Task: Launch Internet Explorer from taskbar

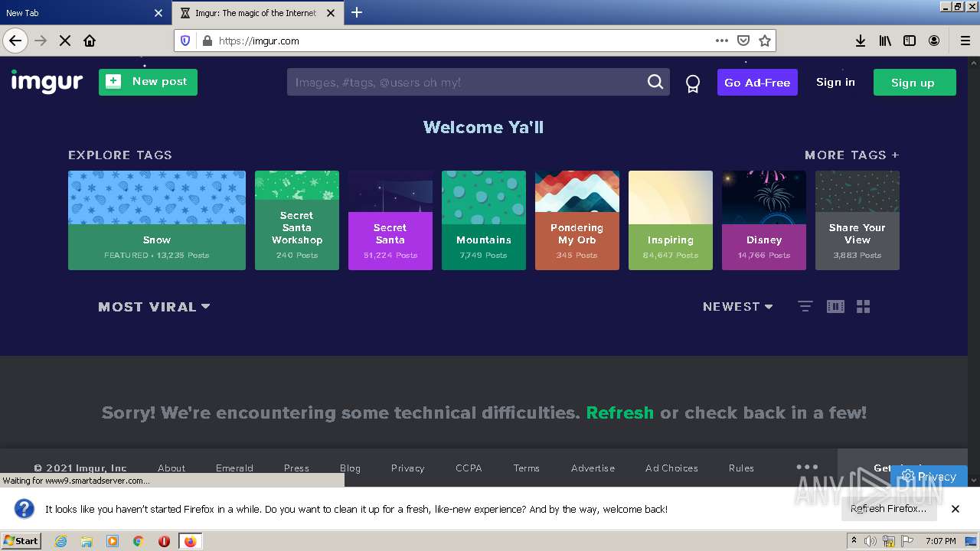Action: [x=60, y=541]
